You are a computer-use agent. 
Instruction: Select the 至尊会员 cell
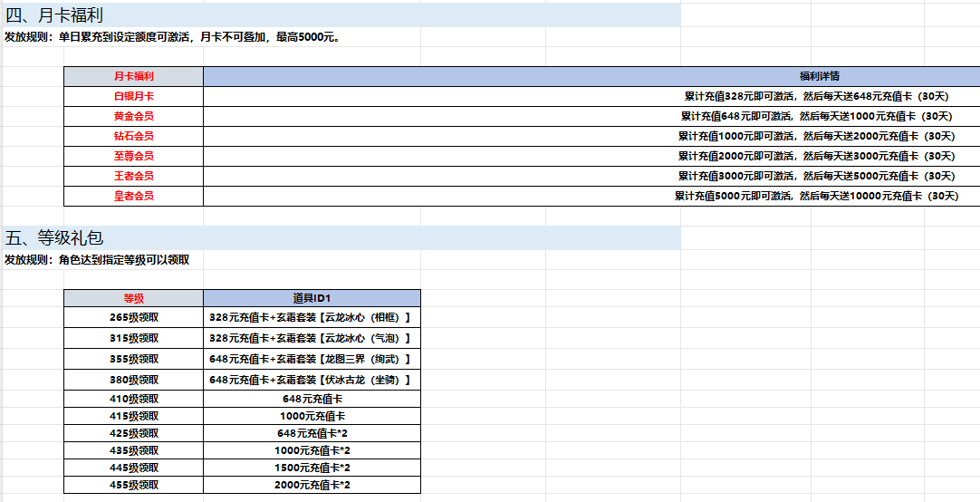(133, 156)
